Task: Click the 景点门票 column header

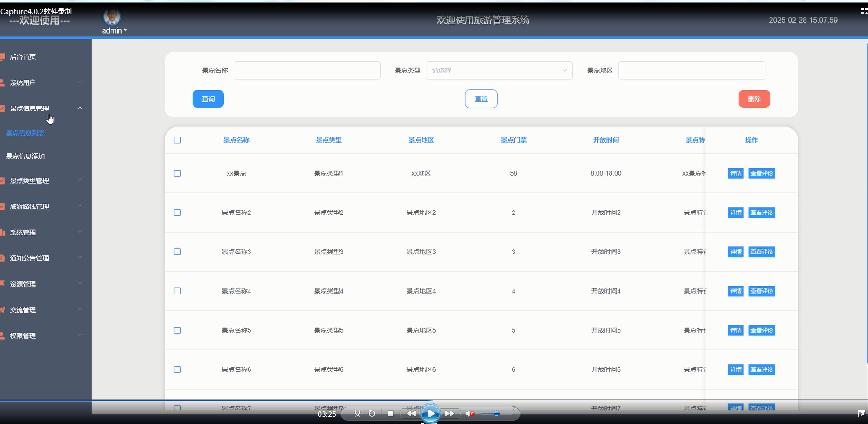Action: (x=514, y=140)
